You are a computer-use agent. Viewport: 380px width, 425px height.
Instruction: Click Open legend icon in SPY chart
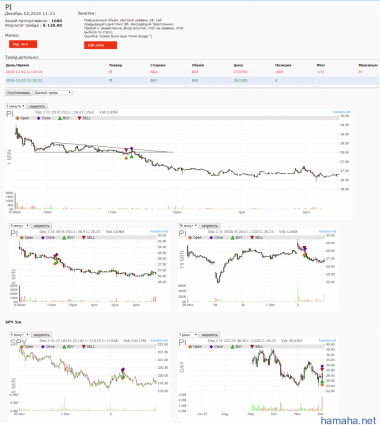tap(22, 347)
